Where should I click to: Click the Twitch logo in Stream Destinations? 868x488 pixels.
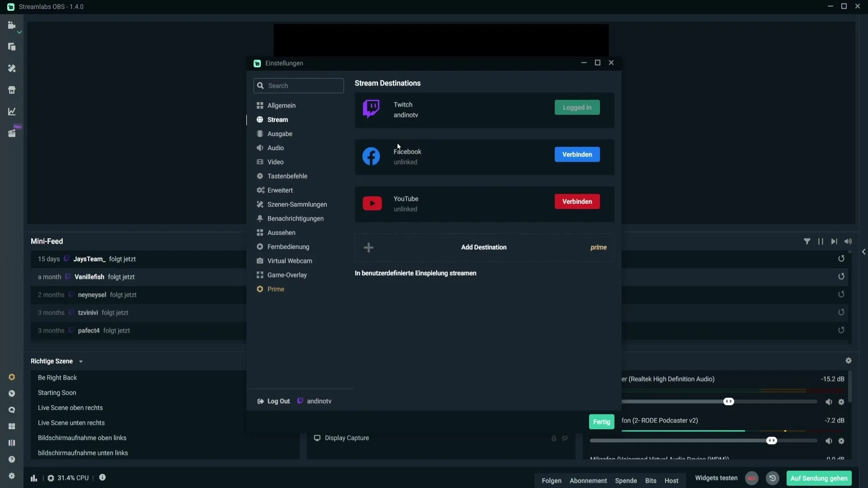click(x=371, y=109)
